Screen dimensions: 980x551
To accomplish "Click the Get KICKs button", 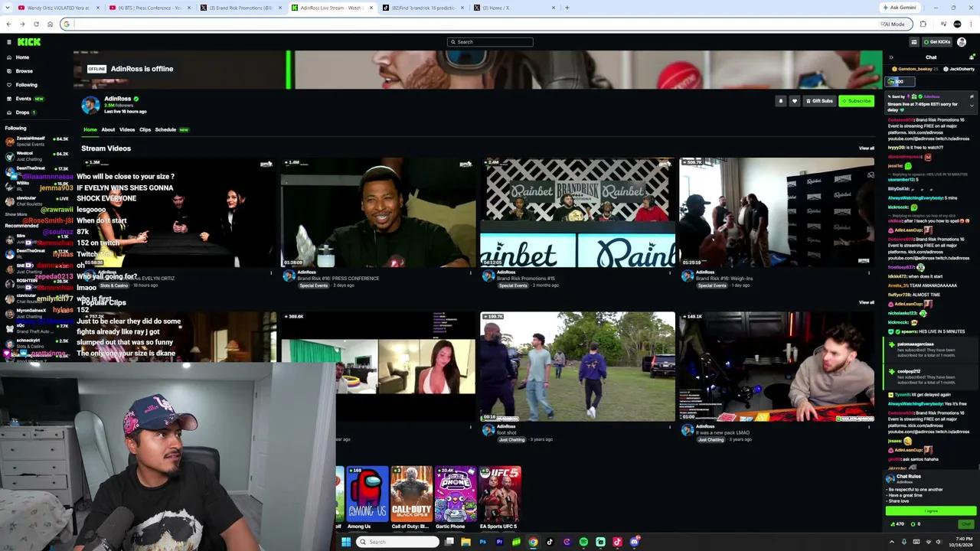I will (x=937, y=42).
